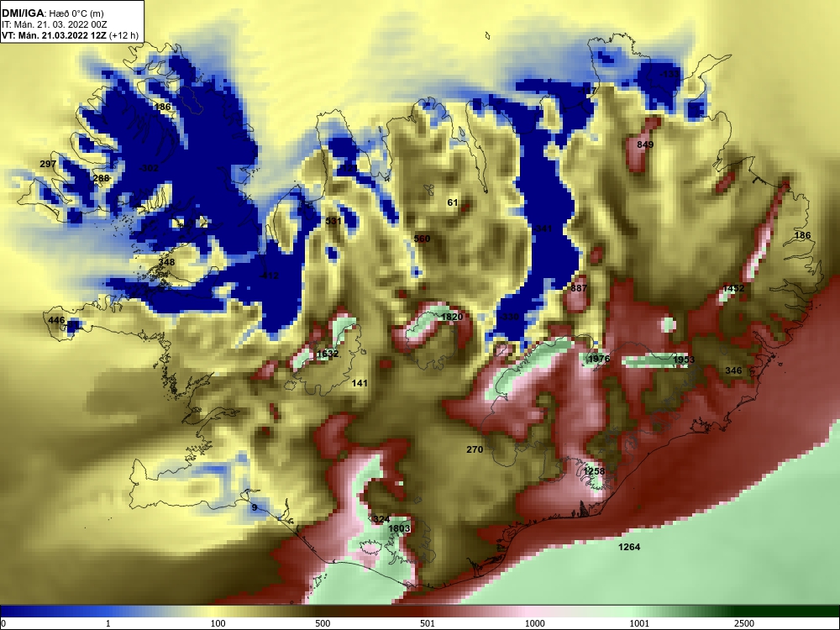The width and height of the screenshot is (840, 630).
Task: Select the map value 1632
Action: pos(328,354)
